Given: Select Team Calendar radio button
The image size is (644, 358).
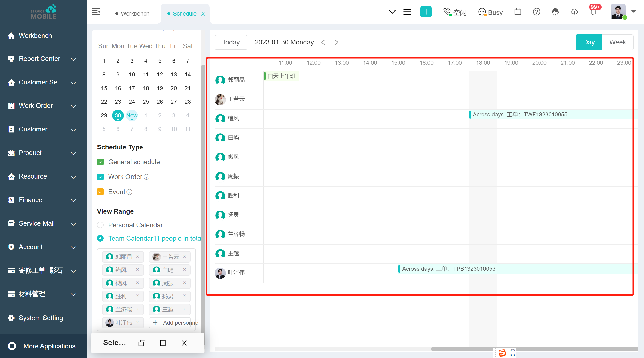Looking at the screenshot, I should tap(100, 238).
